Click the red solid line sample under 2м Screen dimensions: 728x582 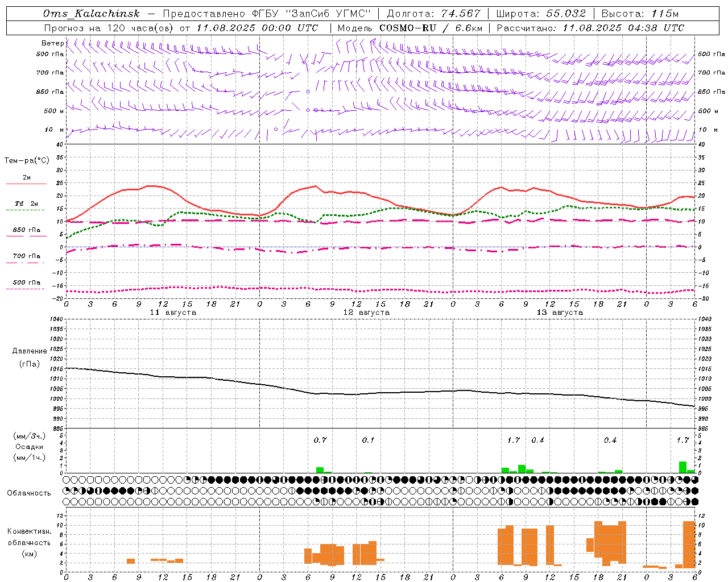coord(26,184)
